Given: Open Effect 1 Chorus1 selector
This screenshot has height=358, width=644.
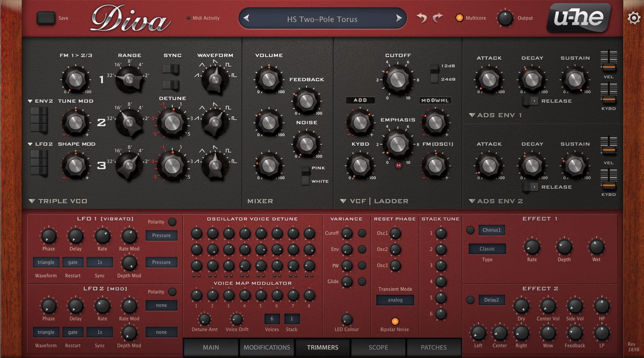Looking at the screenshot, I should click(x=491, y=230).
